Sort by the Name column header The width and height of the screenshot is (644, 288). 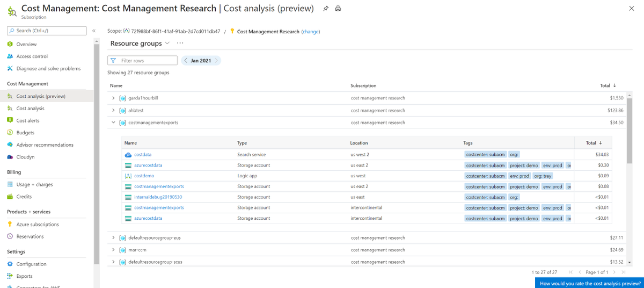tap(116, 85)
